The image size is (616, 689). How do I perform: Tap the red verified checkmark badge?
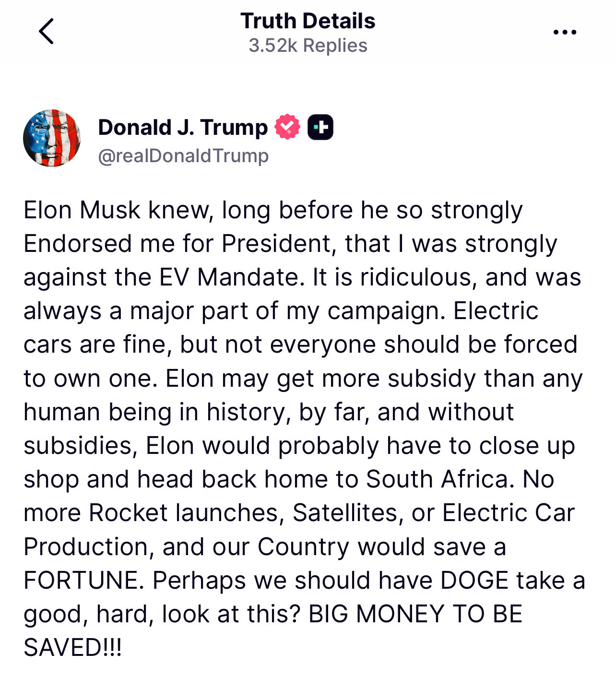(x=287, y=127)
